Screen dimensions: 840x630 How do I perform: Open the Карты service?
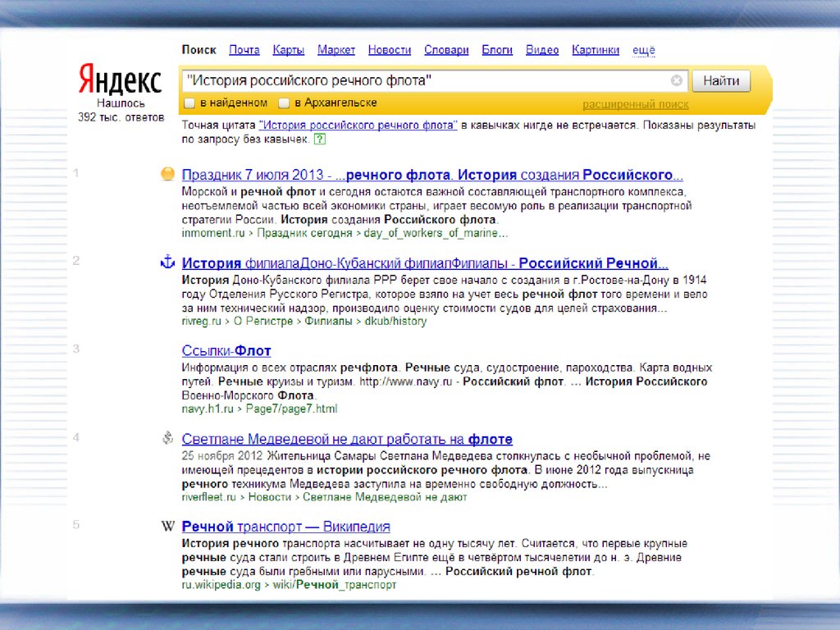(288, 50)
